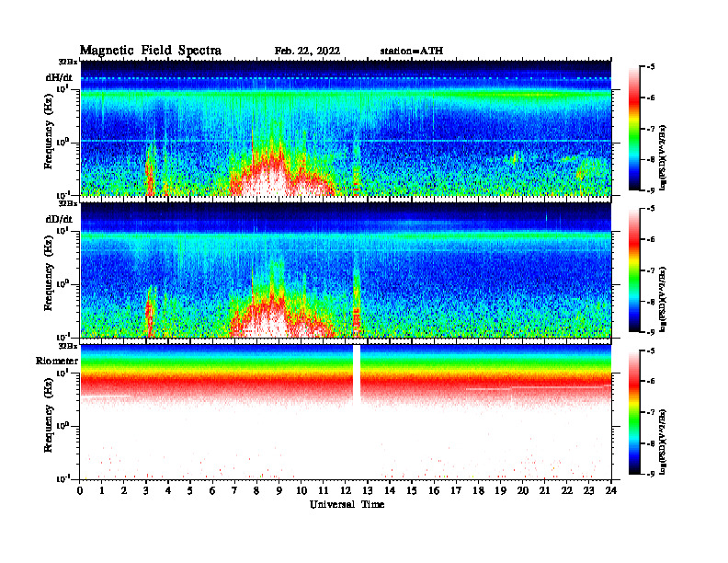Click hour label "12" on time axis
728x563 pixels.
click(x=346, y=490)
